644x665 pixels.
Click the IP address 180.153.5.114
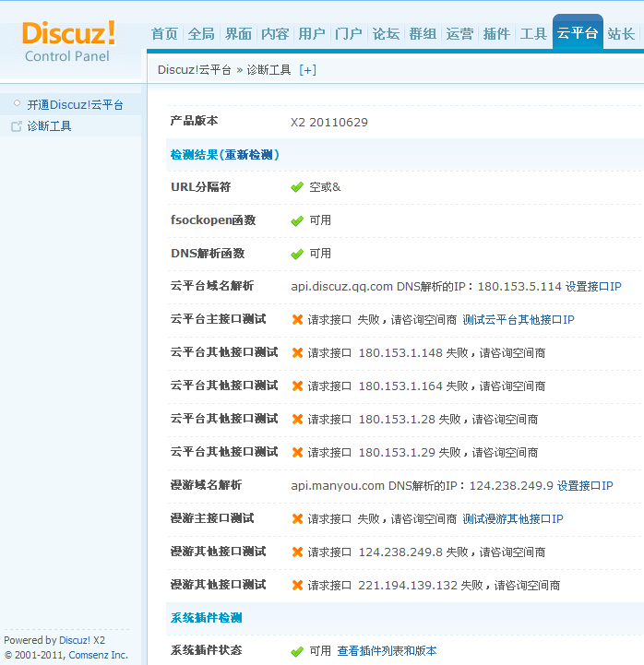coord(519,287)
